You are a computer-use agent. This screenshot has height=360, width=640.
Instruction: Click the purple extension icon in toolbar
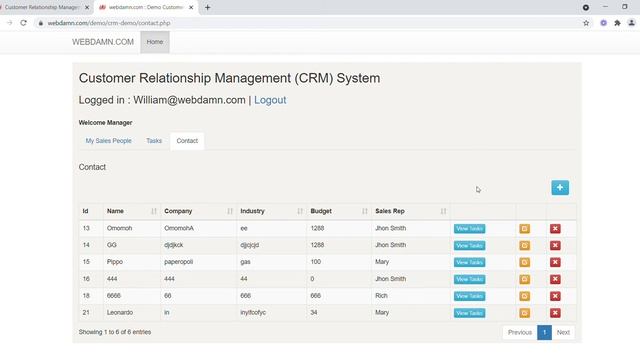pos(603,23)
